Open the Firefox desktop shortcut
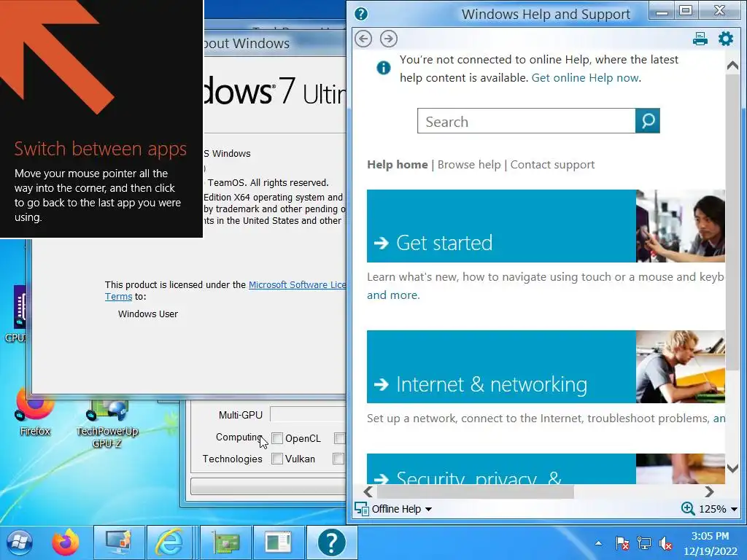This screenshot has height=560, width=747. coord(35,413)
